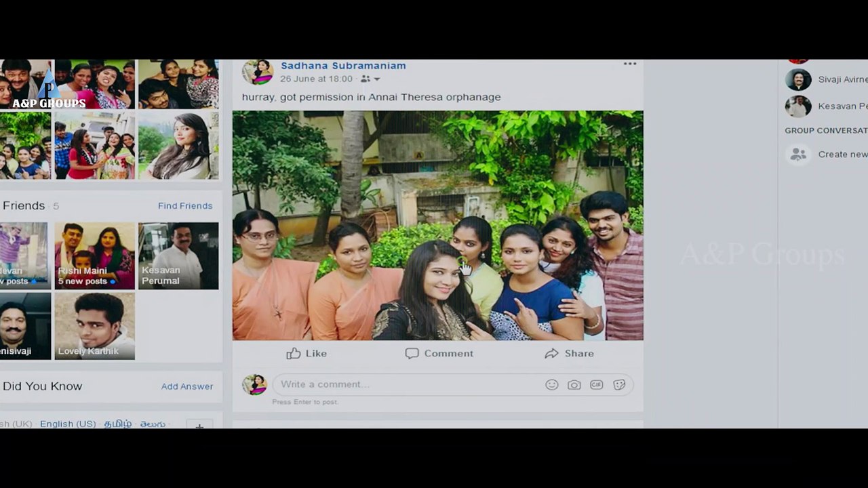Switch language to English (US)
868x488 pixels.
68,424
